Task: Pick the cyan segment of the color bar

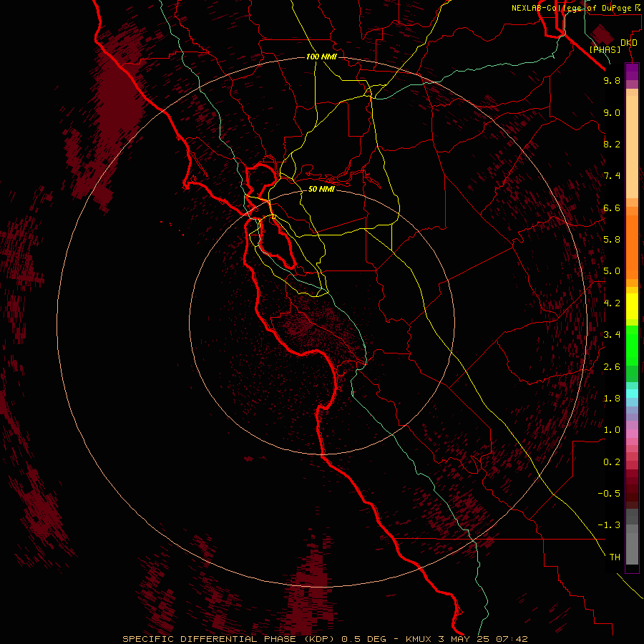Action: pyautogui.click(x=632, y=394)
